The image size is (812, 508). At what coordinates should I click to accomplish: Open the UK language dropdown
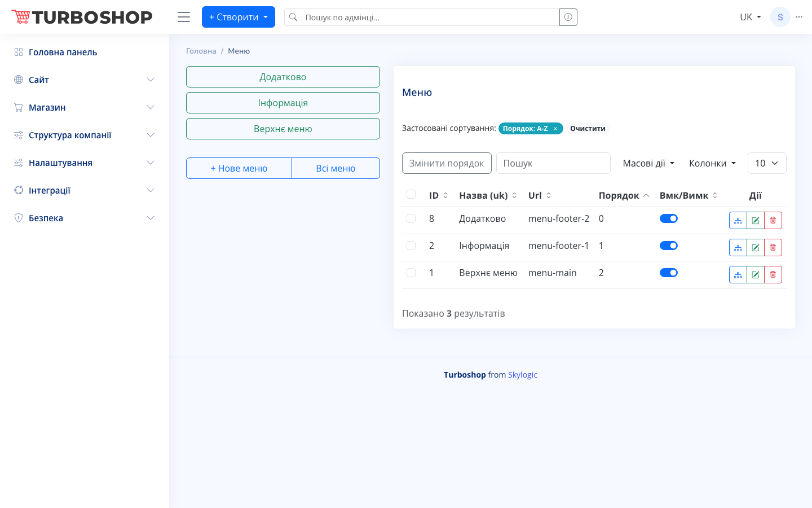(x=751, y=17)
